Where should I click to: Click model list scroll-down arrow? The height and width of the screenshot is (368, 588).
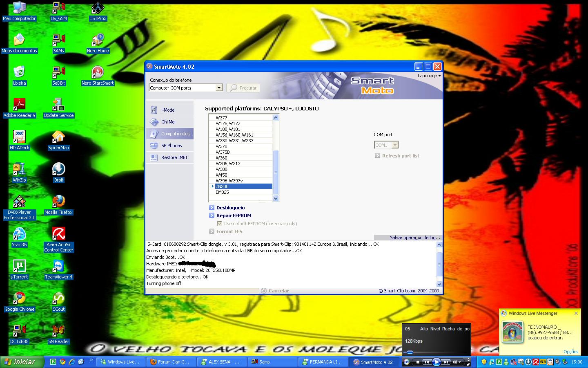(x=276, y=199)
